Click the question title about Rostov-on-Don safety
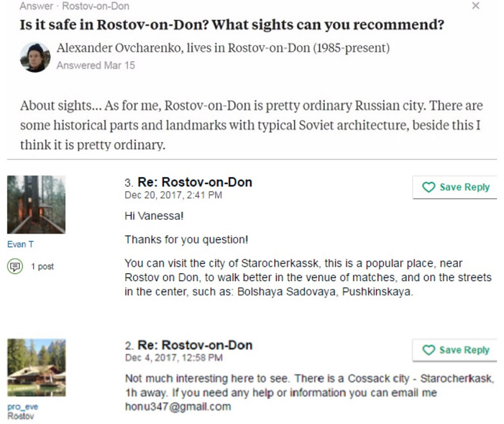504x424 pixels. (x=232, y=25)
